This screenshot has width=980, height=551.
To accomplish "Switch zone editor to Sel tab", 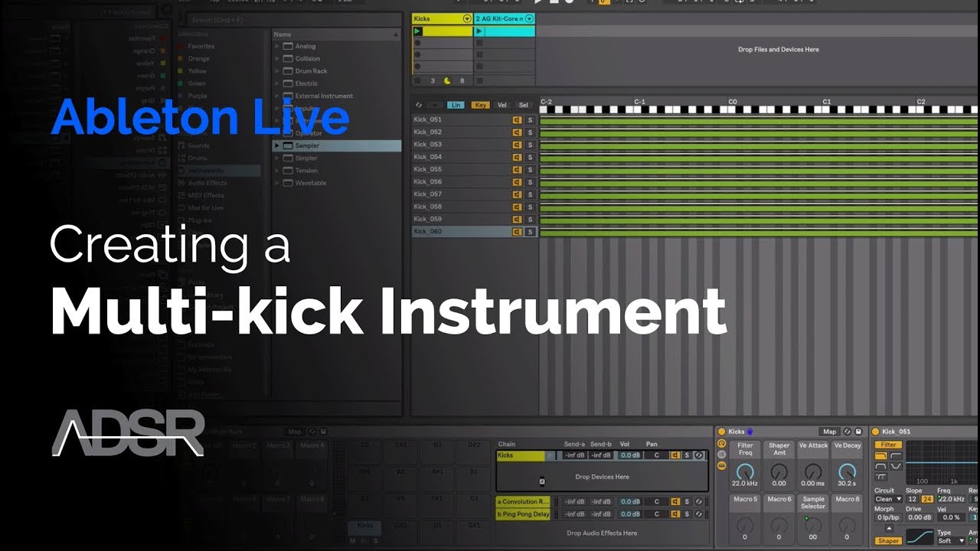I will 524,105.
